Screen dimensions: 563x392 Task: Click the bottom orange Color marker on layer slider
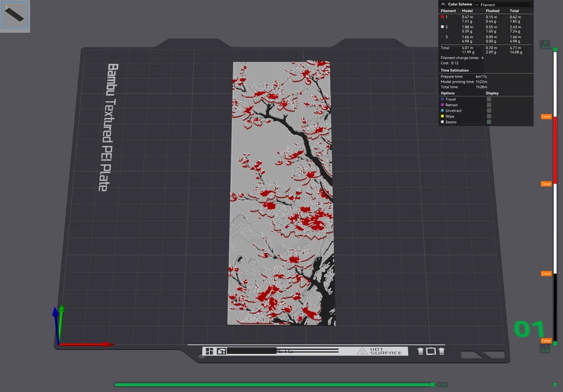[545, 342]
